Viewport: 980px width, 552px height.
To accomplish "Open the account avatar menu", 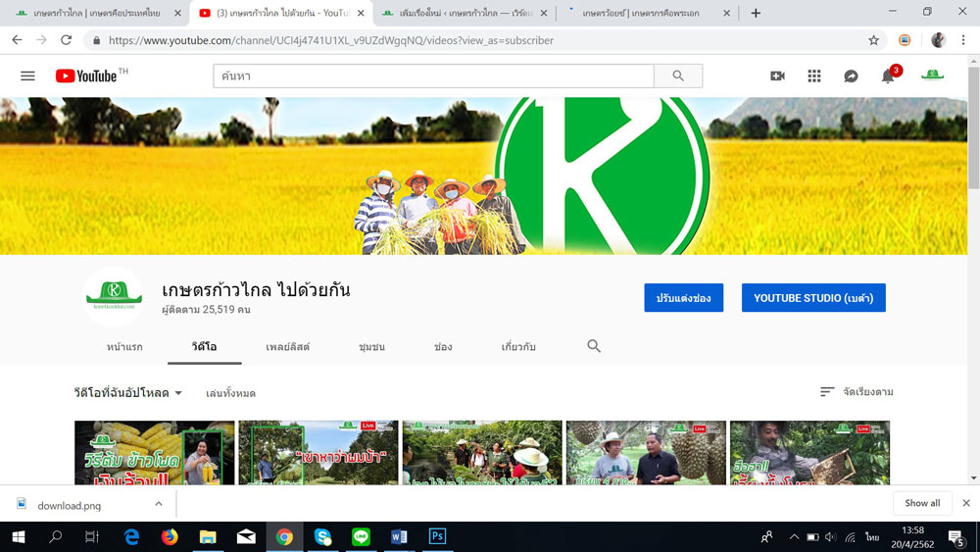I will pos(932,75).
